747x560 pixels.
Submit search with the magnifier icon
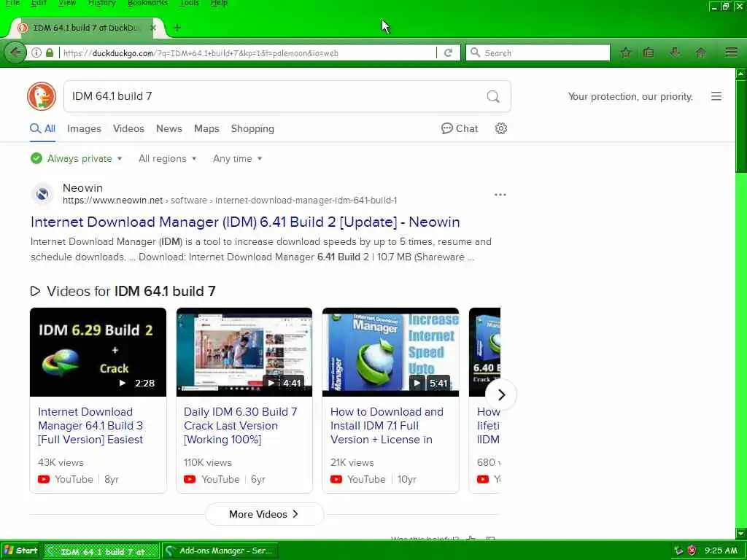(493, 97)
